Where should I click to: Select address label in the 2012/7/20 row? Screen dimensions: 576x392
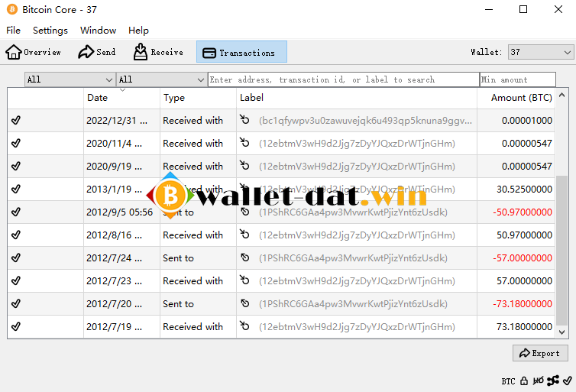click(353, 304)
